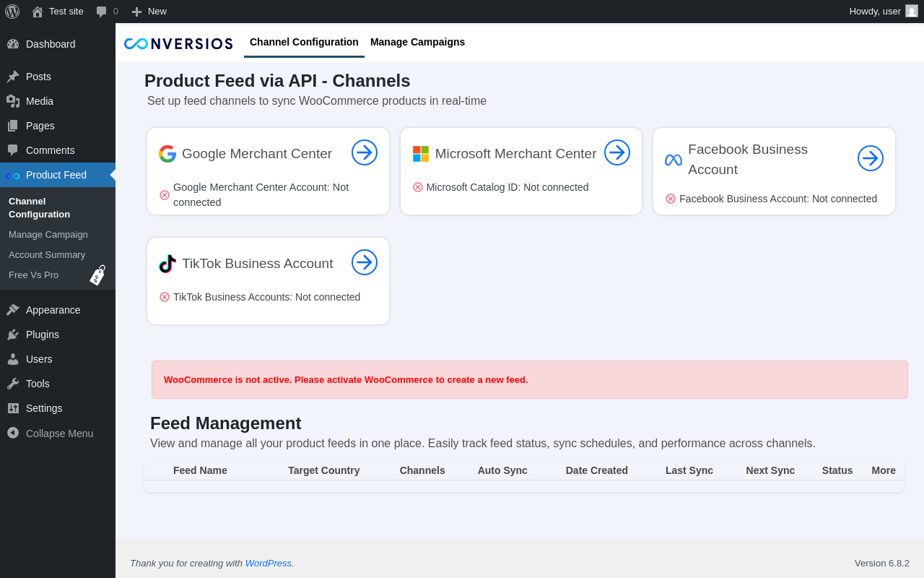The image size is (924, 578).
Task: Open the Appearance menu
Action: (x=53, y=310)
